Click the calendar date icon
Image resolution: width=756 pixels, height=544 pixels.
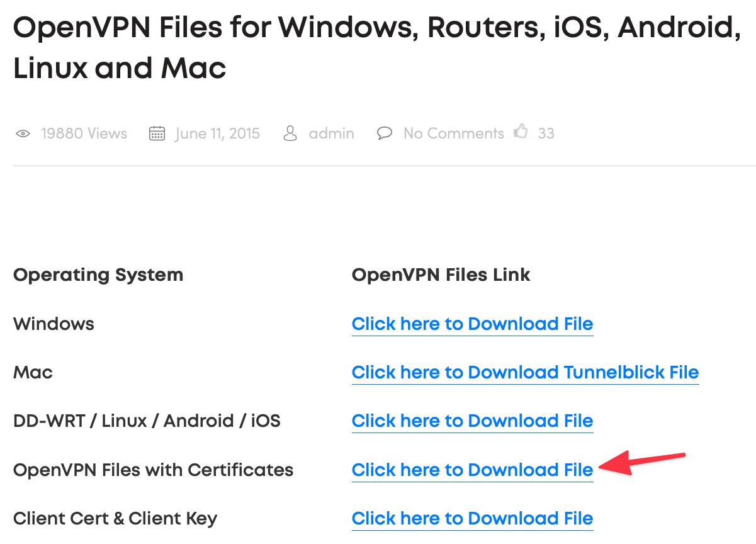tap(157, 133)
